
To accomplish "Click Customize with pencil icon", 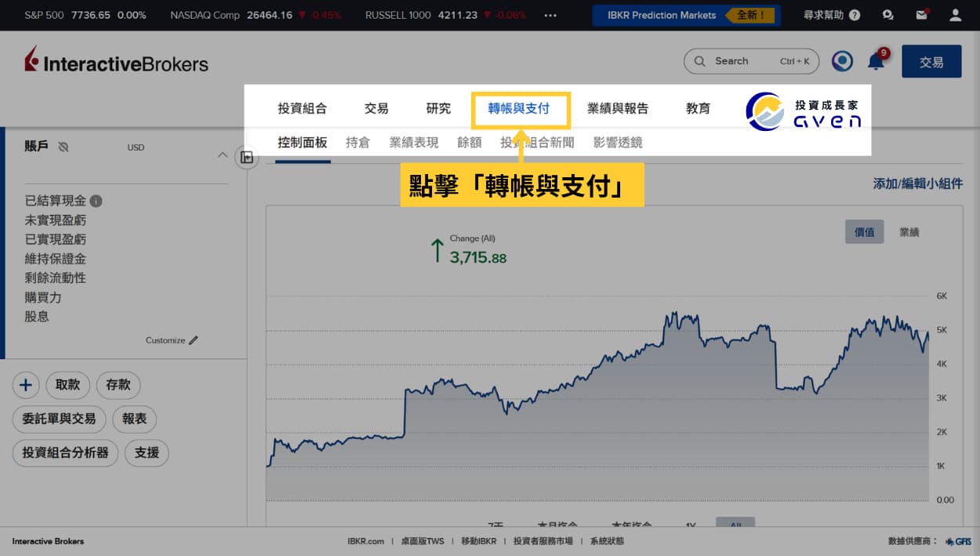I will point(172,340).
